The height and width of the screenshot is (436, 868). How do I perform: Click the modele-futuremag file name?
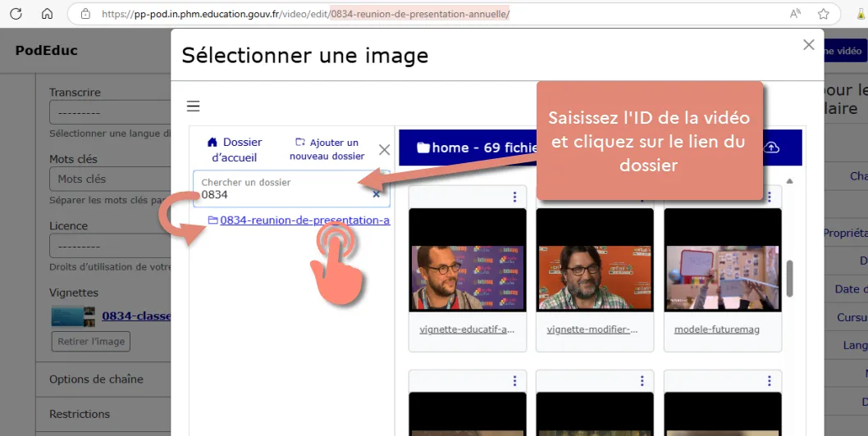click(x=717, y=329)
